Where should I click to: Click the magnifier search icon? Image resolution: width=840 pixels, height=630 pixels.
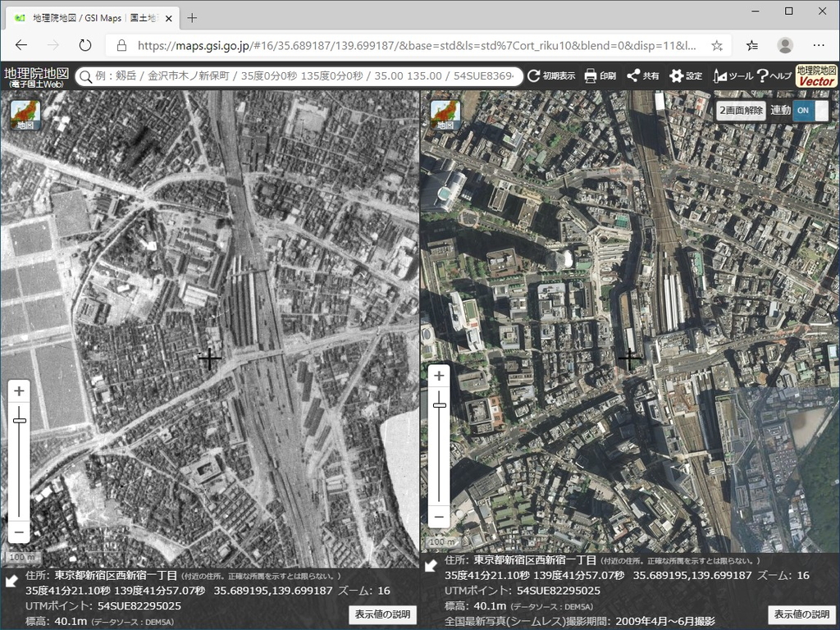(85, 76)
